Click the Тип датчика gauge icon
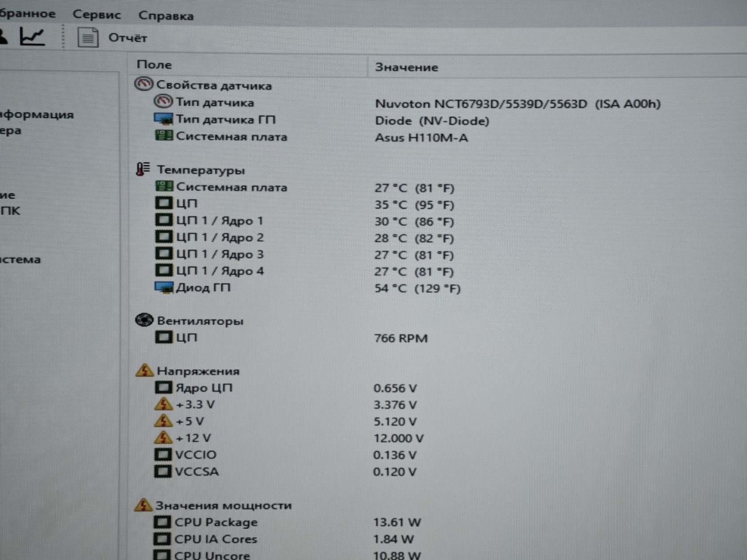 163,101
